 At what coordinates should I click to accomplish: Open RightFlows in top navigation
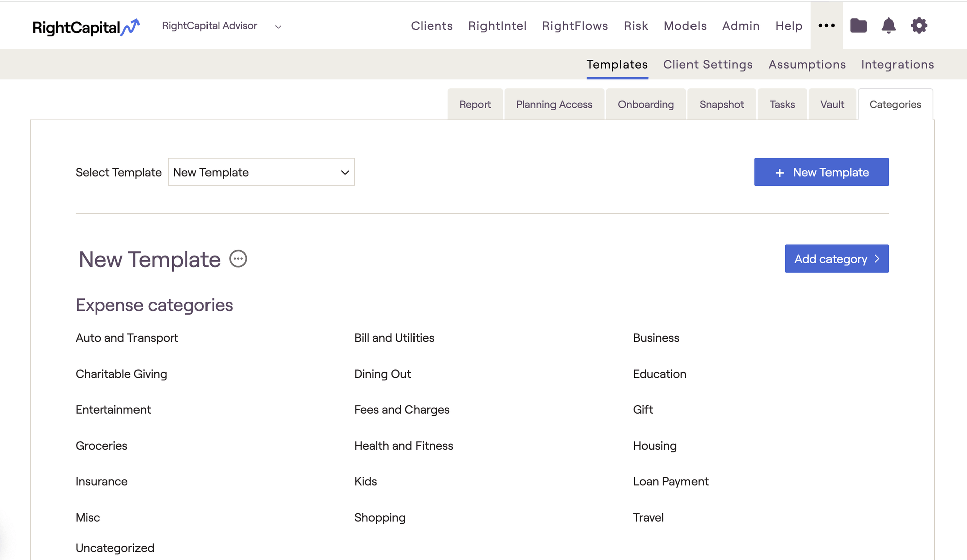point(575,26)
